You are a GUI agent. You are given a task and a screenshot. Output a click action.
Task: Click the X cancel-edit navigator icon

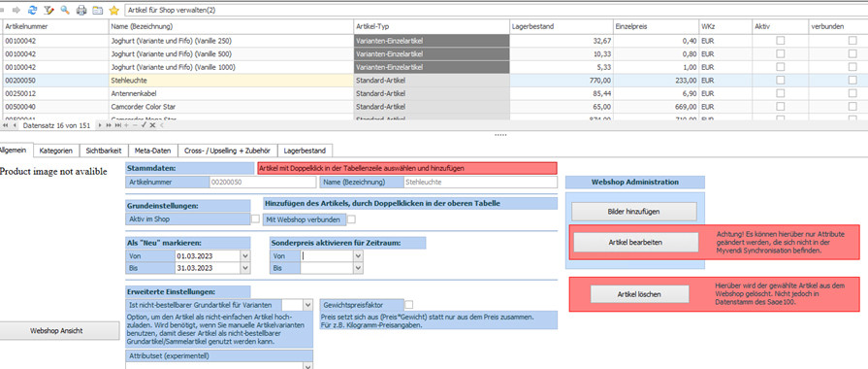[x=153, y=125]
